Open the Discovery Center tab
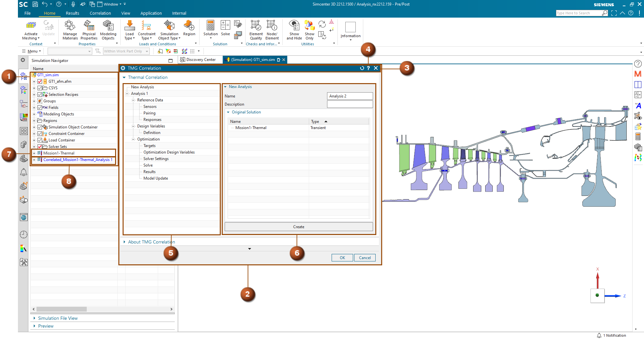644x339 pixels. click(198, 60)
